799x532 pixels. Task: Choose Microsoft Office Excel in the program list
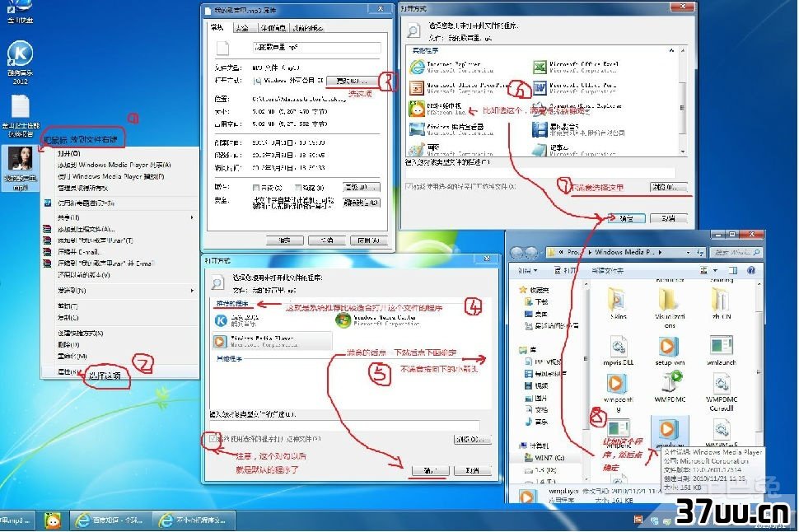tap(576, 68)
